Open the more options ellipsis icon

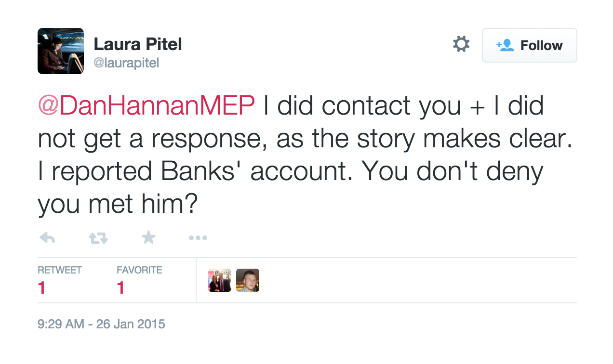(x=198, y=237)
